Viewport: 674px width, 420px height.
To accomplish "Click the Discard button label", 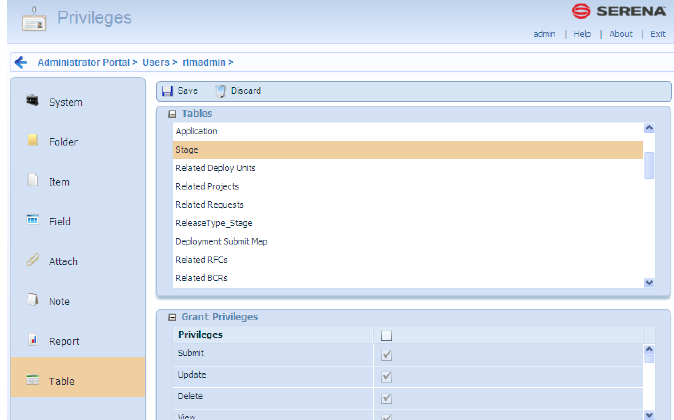I will tap(246, 91).
